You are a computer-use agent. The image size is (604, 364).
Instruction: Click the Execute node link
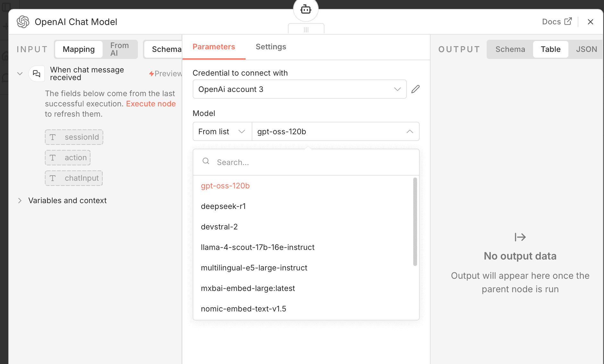pos(151,104)
